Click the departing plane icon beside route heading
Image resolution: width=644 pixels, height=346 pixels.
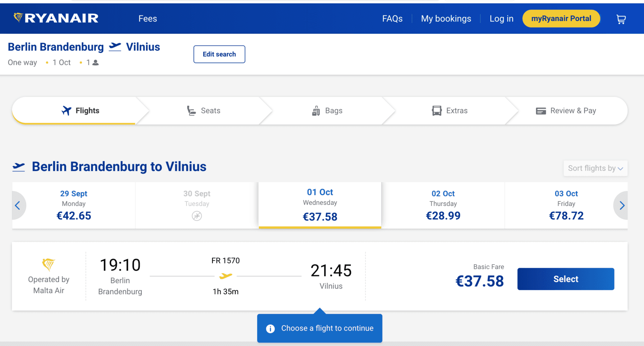pyautogui.click(x=19, y=167)
